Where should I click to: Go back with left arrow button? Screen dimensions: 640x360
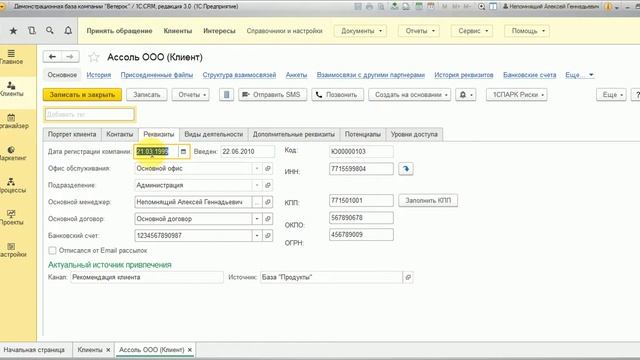click(x=52, y=57)
